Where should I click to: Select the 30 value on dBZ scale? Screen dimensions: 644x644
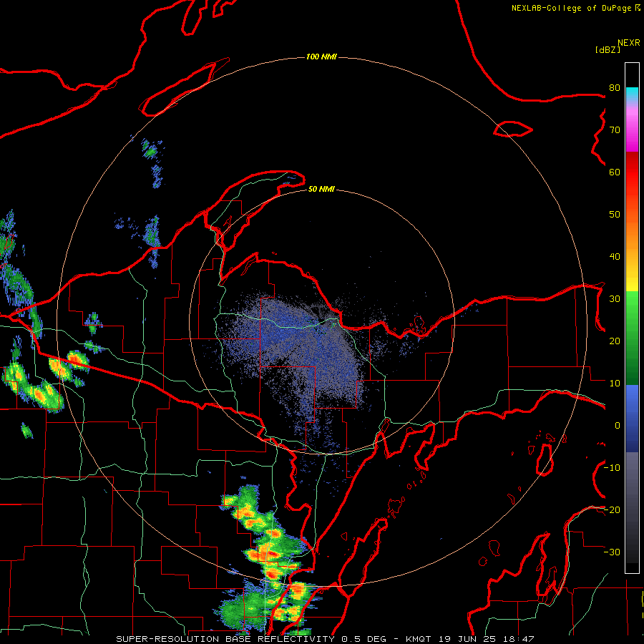click(615, 299)
